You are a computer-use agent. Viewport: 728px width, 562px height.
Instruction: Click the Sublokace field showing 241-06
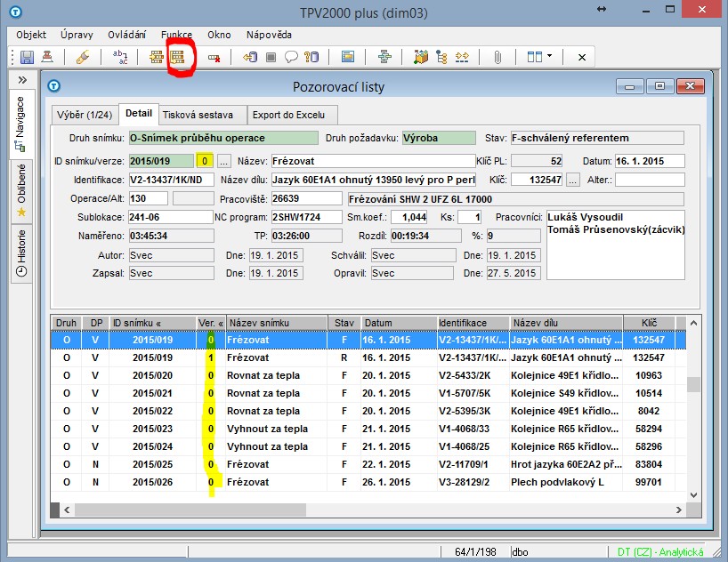(170, 217)
